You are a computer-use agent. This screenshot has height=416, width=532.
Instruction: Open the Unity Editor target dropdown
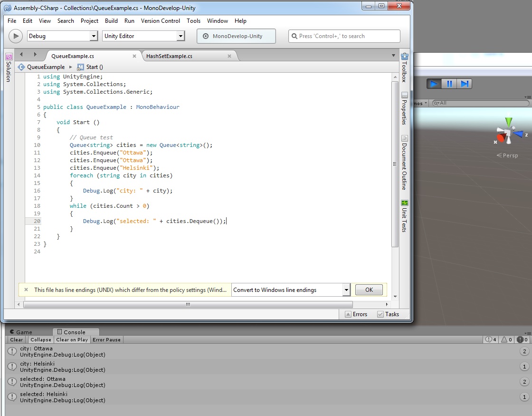point(180,36)
